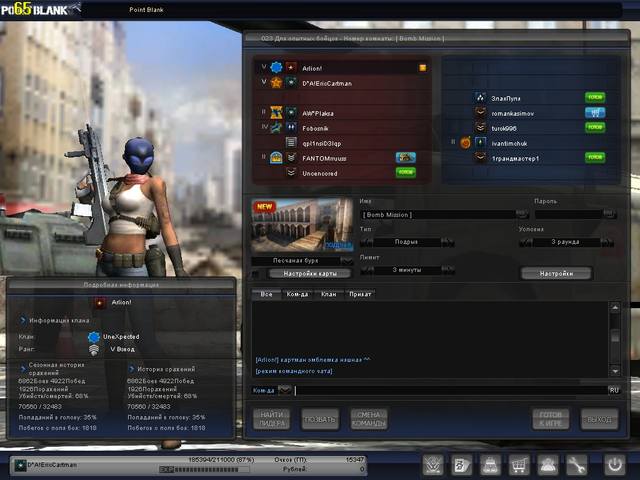Click the rank icon of qpl1nsiD3lqp

pyautogui.click(x=291, y=142)
